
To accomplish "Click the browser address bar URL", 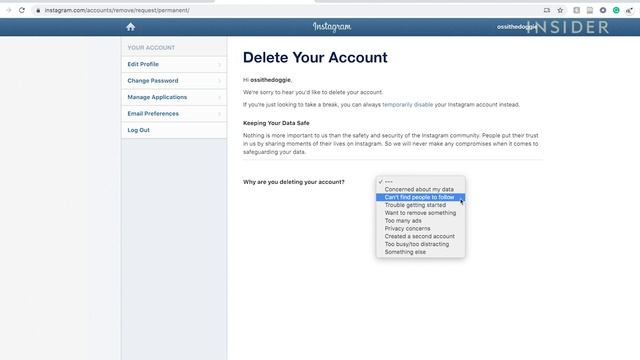I will tap(117, 10).
